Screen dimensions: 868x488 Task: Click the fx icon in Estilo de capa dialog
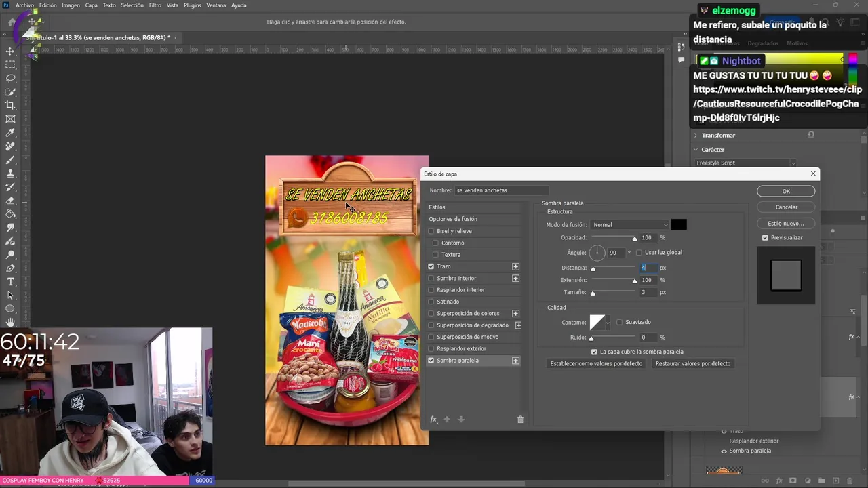(433, 420)
